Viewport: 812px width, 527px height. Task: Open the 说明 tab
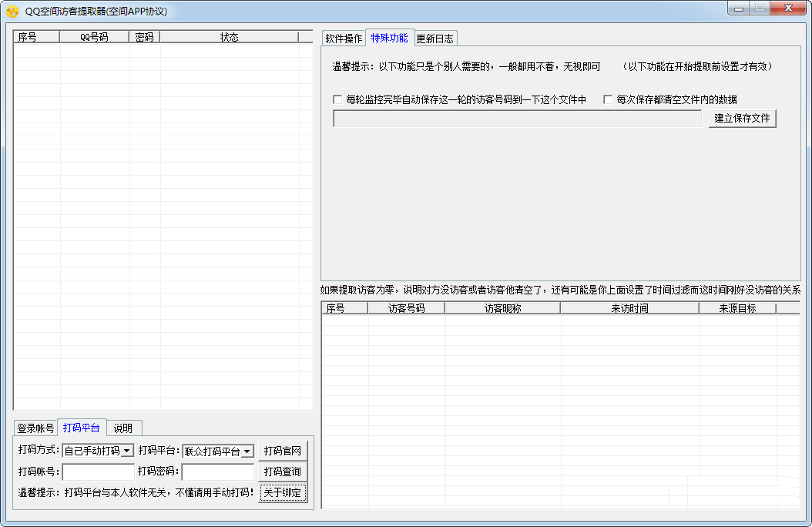[123, 428]
